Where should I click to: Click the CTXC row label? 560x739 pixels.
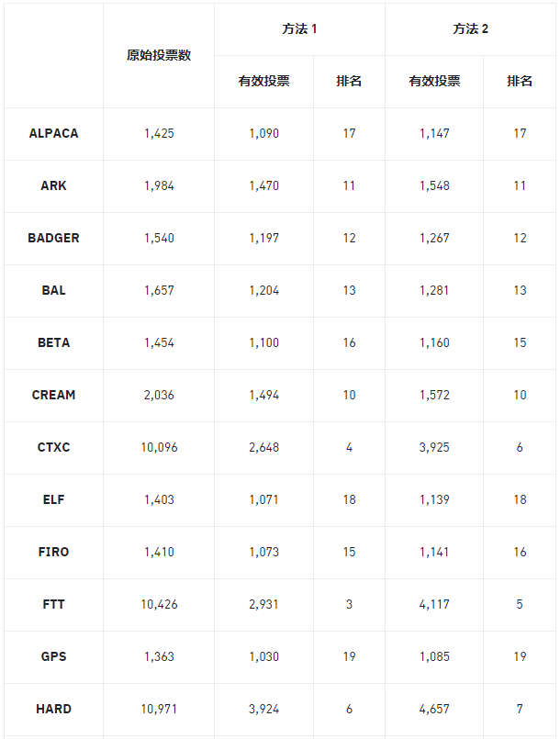[53, 447]
